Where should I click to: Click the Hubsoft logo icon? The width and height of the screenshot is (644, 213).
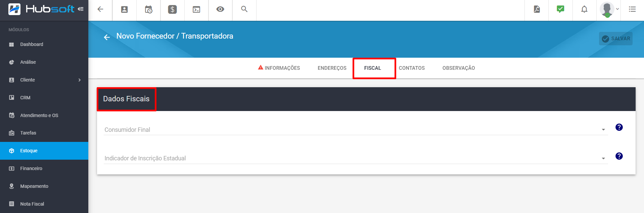tap(14, 9)
